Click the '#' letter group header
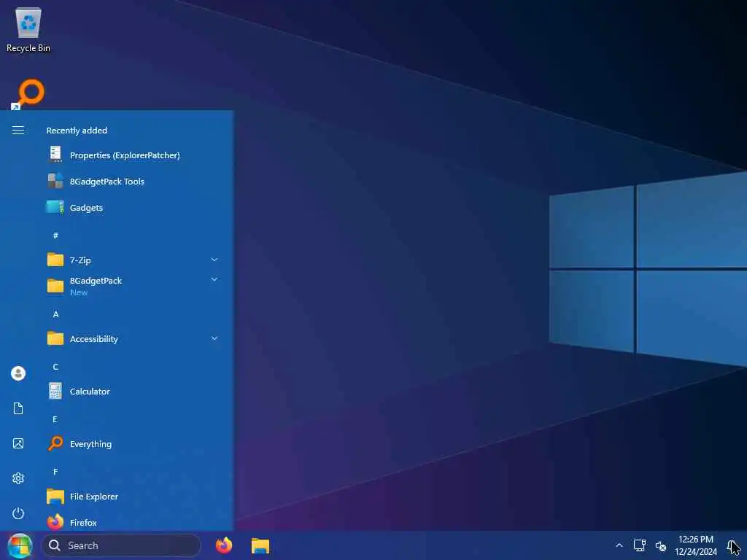This screenshot has height=560, width=747. 55,236
